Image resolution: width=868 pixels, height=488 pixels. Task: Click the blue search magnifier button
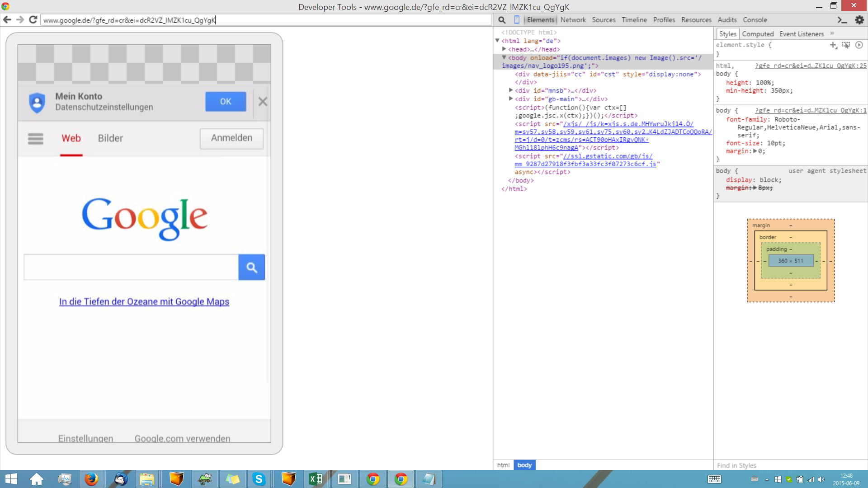(x=251, y=267)
